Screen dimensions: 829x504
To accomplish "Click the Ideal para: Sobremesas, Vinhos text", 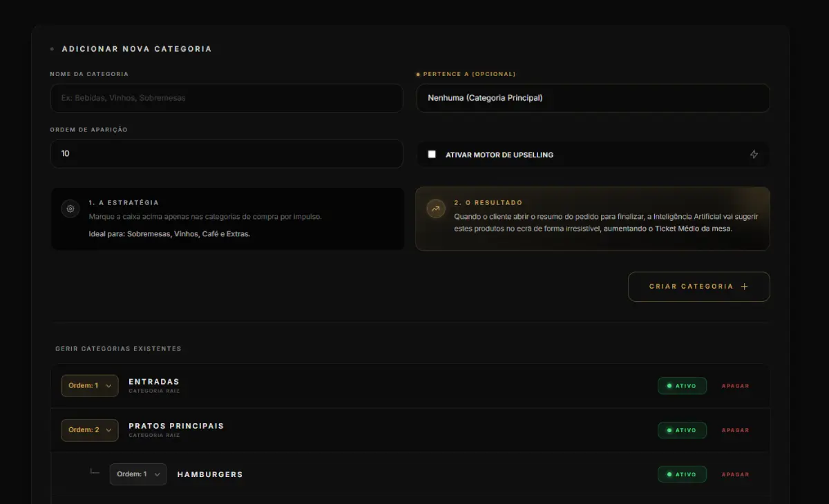I will coord(169,234).
